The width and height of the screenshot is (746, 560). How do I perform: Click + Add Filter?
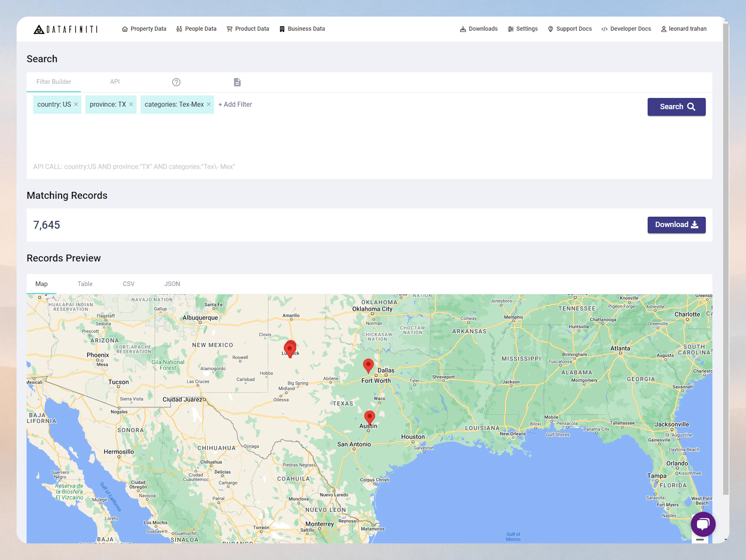[x=235, y=104]
